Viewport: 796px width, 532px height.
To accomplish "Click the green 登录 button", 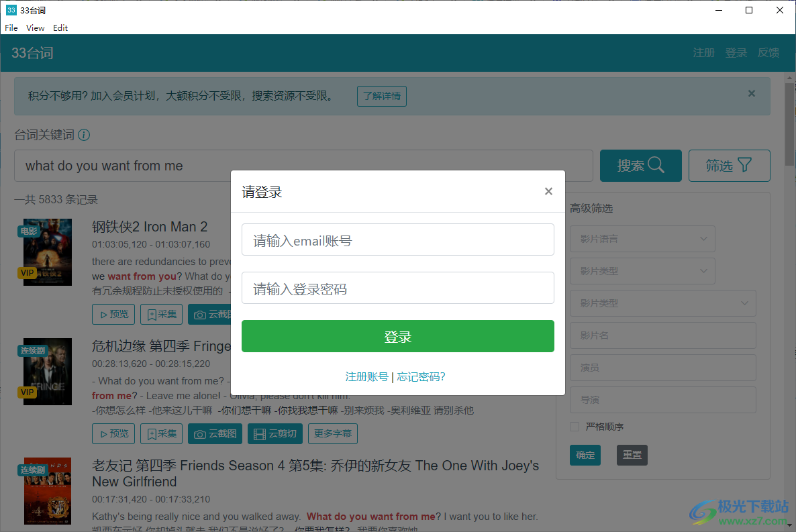I will coord(397,336).
